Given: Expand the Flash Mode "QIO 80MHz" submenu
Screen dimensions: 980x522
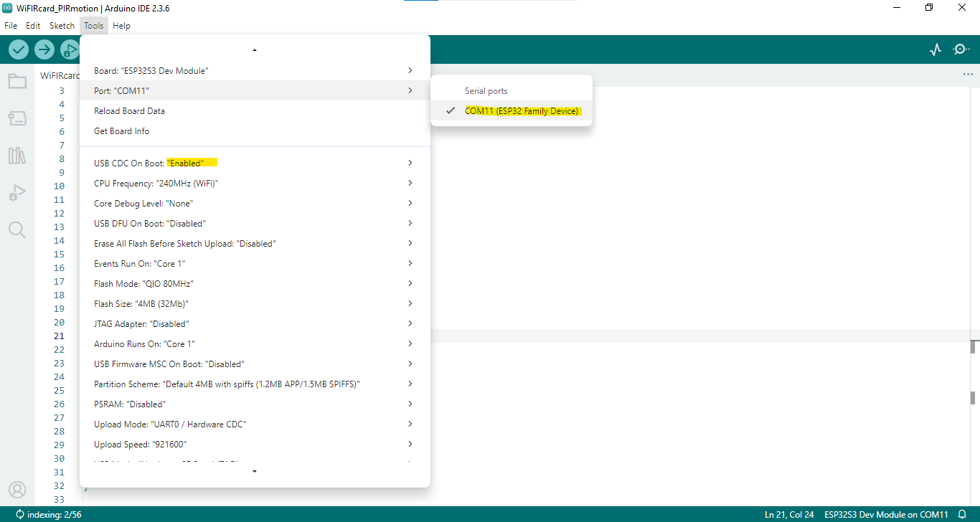Looking at the screenshot, I should coord(255,283).
